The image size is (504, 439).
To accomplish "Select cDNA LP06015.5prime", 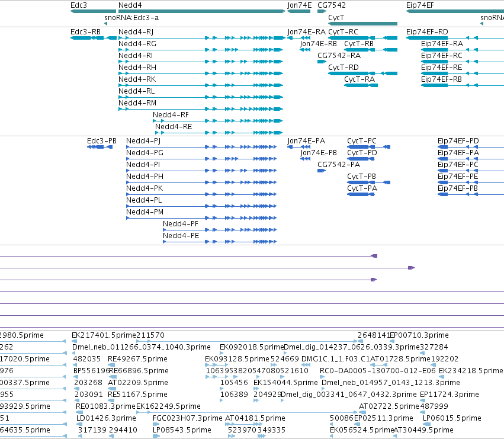I will point(426,424).
